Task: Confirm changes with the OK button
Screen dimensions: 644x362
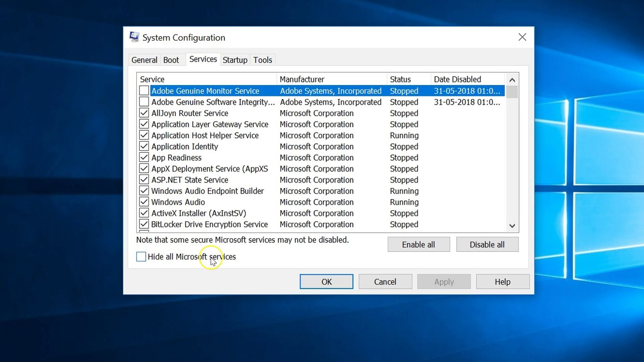Action: [x=327, y=282]
